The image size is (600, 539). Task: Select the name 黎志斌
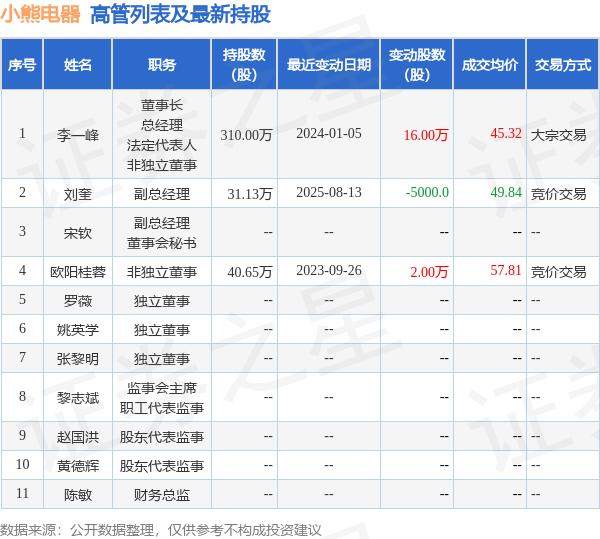tap(78, 398)
